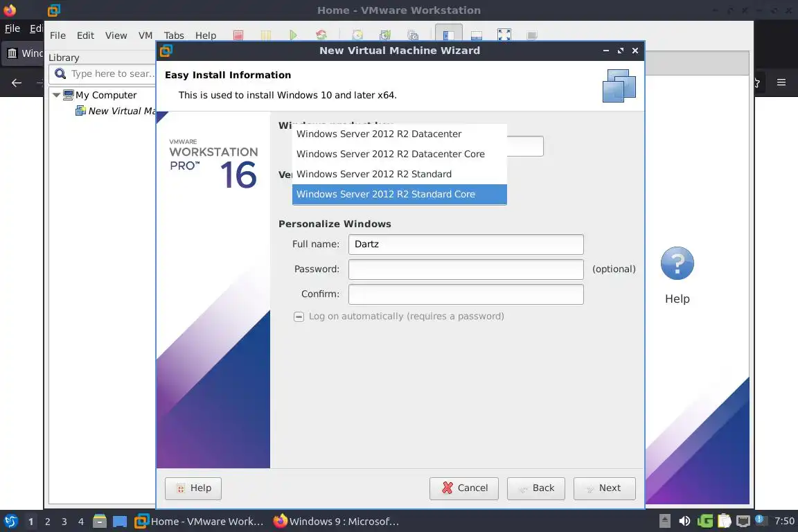Viewport: 798px width, 532px height.
Task: Open the Help menu in VMware menubar
Action: click(x=206, y=35)
